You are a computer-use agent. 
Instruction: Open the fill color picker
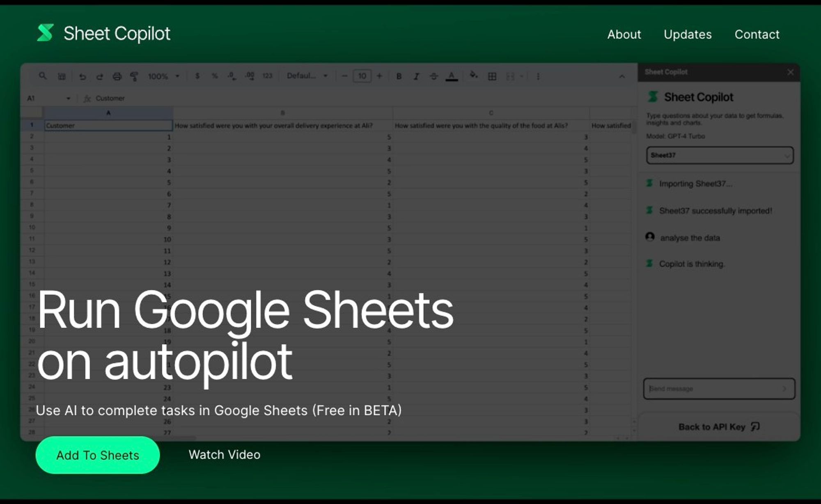[474, 76]
